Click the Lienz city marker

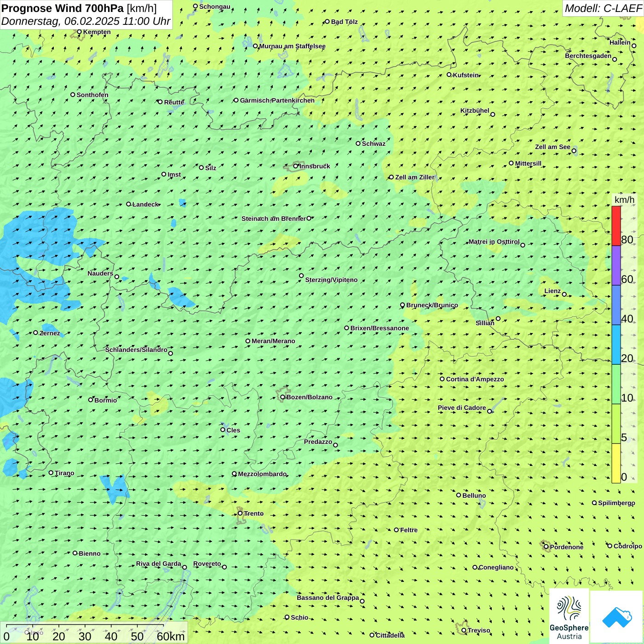click(564, 294)
